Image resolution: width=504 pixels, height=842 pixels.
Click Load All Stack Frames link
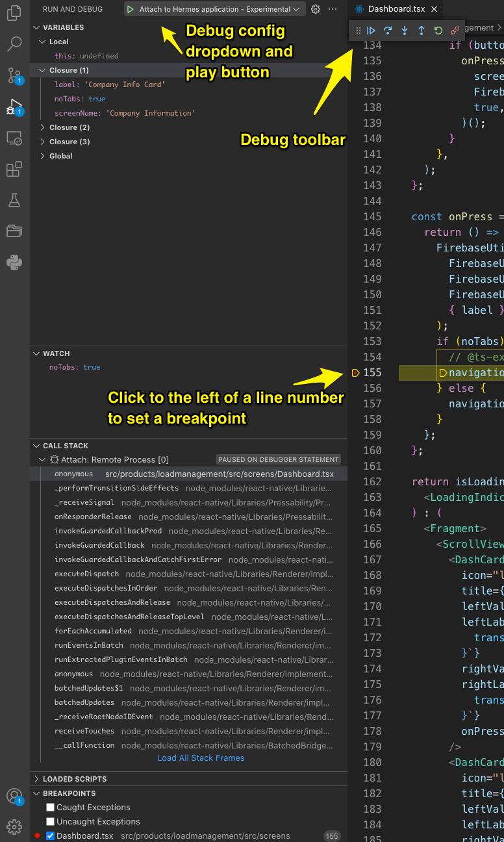201,758
